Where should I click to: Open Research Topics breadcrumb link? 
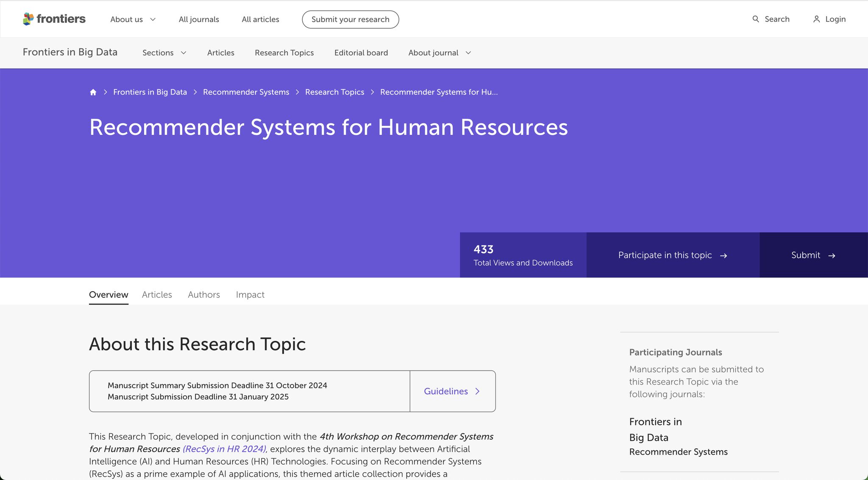[334, 92]
